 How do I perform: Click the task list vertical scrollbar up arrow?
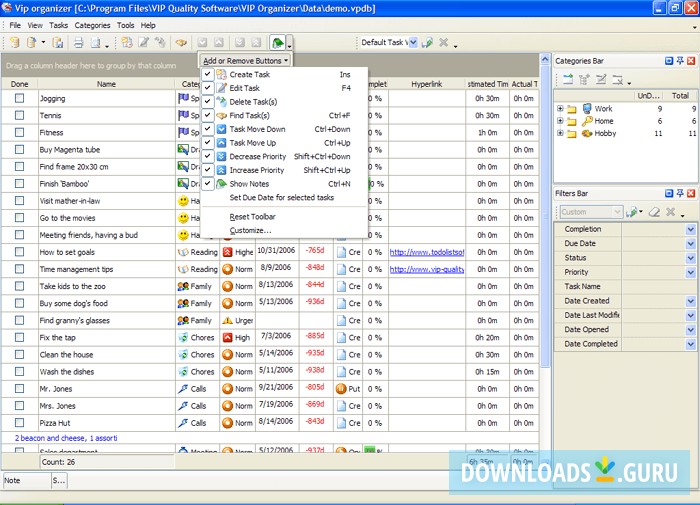pos(545,59)
